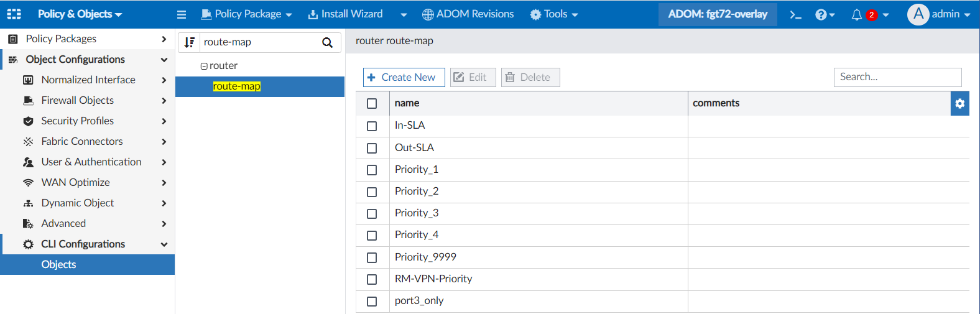Click the column settings gear icon
Viewport: 980px width, 314px height.
[959, 103]
